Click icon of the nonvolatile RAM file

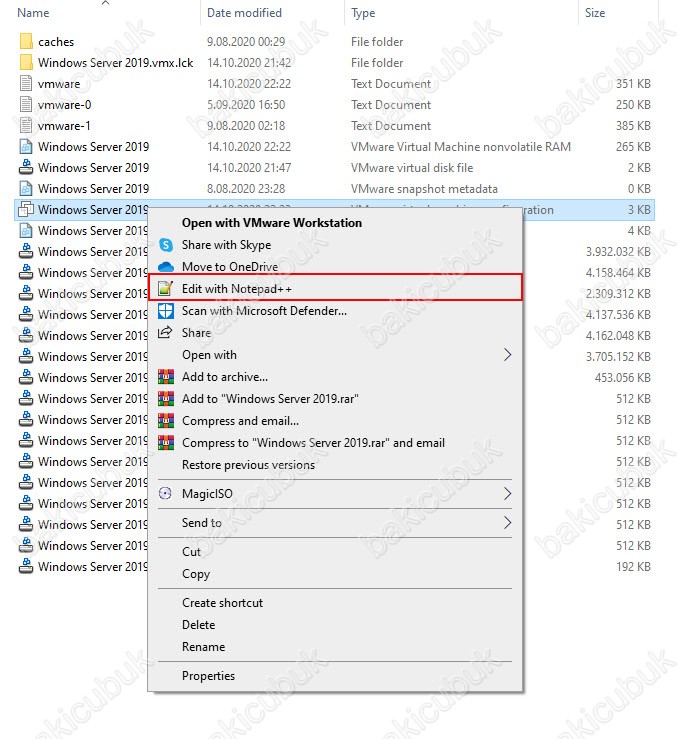tap(26, 147)
